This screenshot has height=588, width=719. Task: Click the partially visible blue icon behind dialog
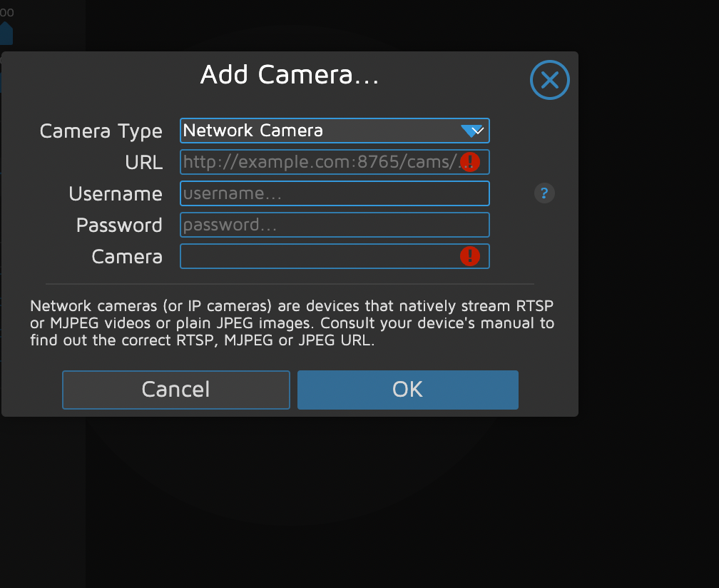click(x=6, y=33)
